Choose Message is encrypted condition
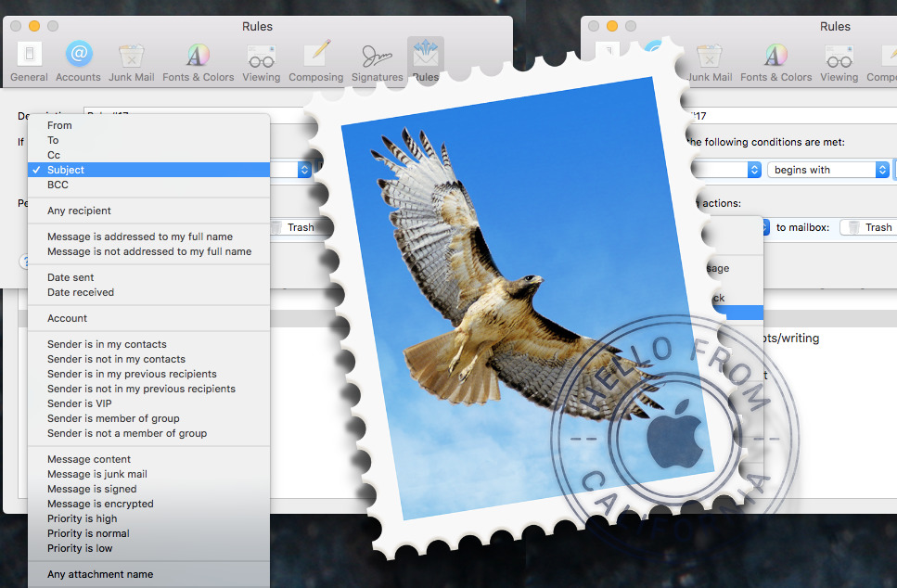 click(x=148, y=504)
